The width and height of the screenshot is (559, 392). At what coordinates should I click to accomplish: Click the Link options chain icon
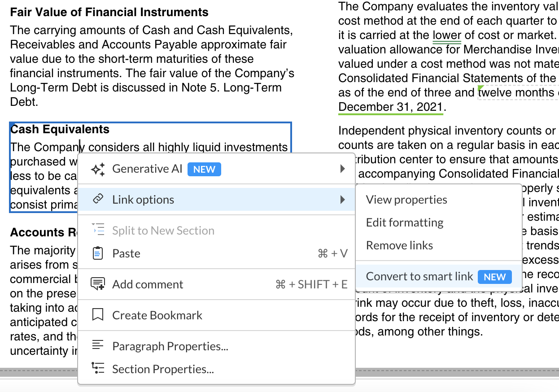point(98,200)
